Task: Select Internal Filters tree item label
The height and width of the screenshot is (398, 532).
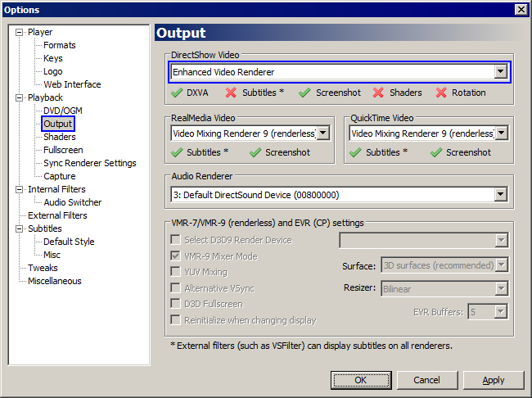Action: [x=56, y=189]
